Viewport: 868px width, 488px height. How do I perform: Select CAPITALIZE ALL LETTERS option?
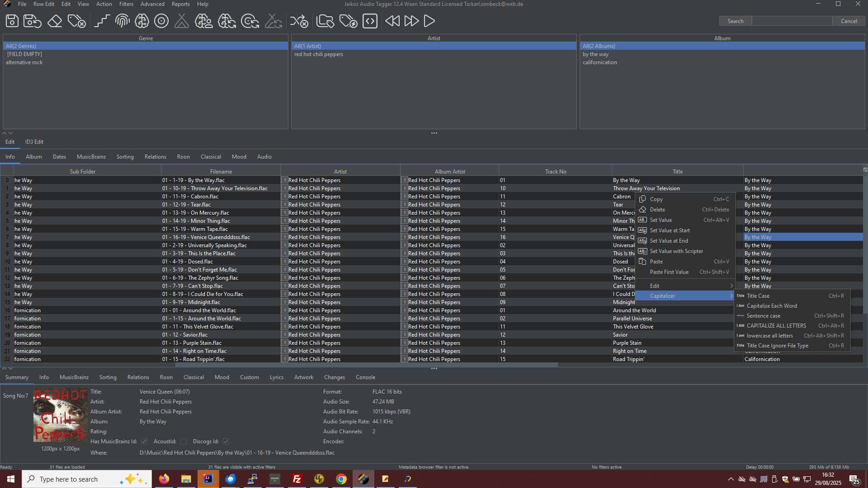click(793, 326)
